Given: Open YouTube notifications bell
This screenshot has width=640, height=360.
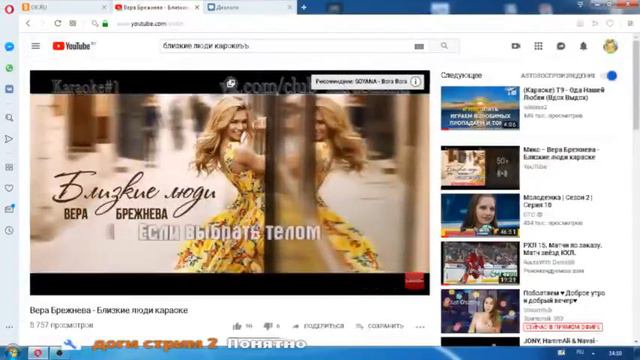Looking at the screenshot, I should [x=583, y=46].
